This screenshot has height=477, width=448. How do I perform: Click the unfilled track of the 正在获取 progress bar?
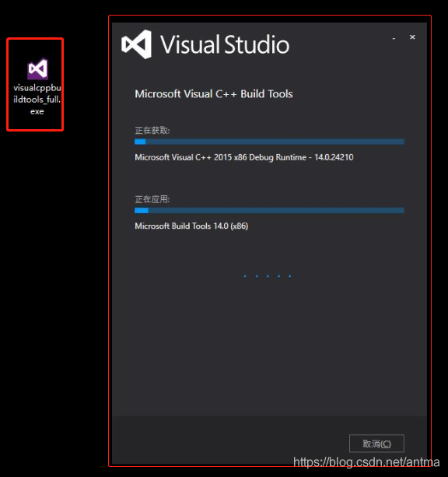[275, 142]
